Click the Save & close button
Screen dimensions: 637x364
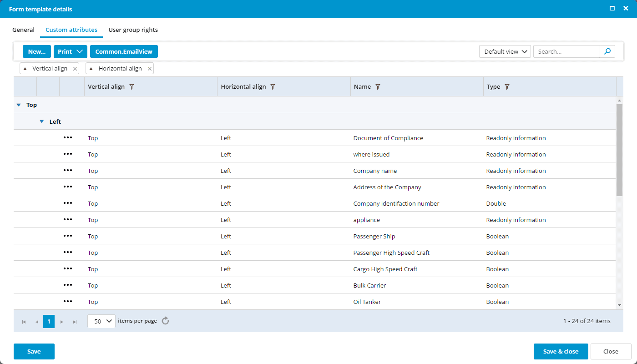coord(561,351)
